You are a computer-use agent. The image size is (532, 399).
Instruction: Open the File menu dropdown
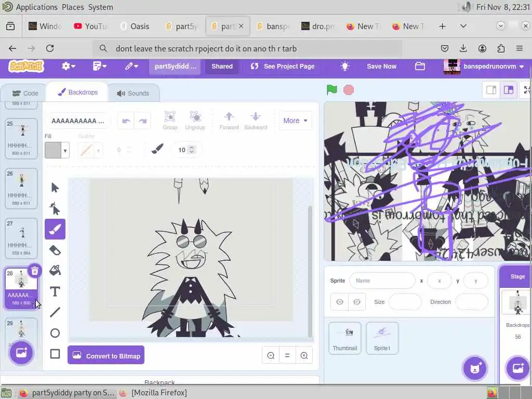(99, 66)
